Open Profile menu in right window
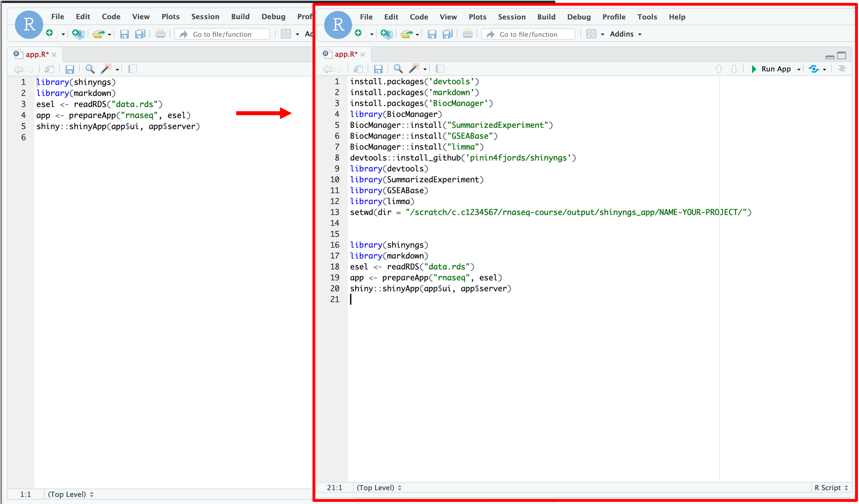 click(614, 17)
